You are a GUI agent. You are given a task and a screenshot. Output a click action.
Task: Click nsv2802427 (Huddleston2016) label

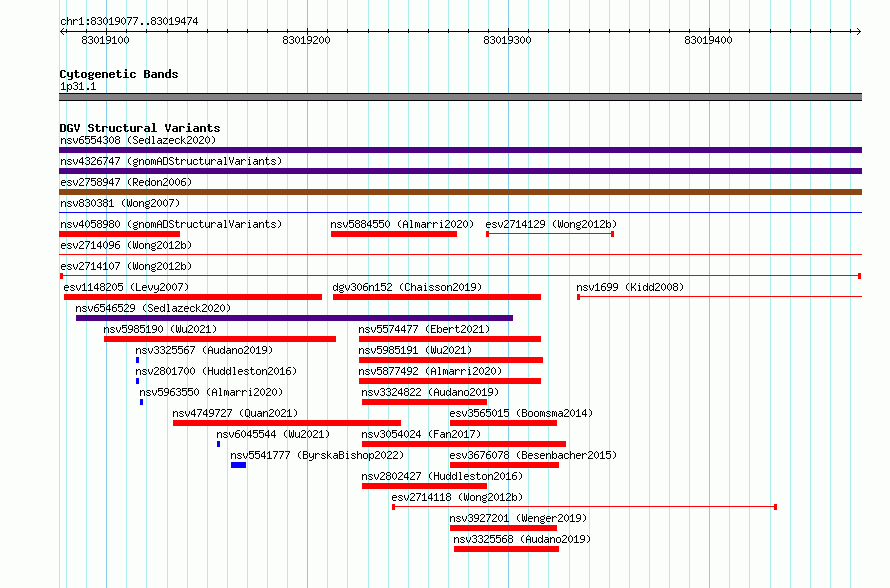pyautogui.click(x=442, y=476)
